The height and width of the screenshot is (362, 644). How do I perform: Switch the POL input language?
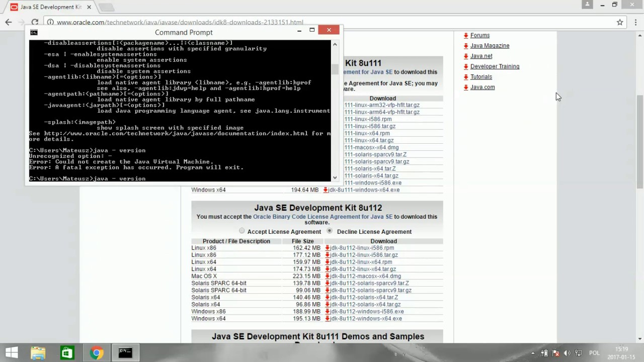pyautogui.click(x=594, y=353)
